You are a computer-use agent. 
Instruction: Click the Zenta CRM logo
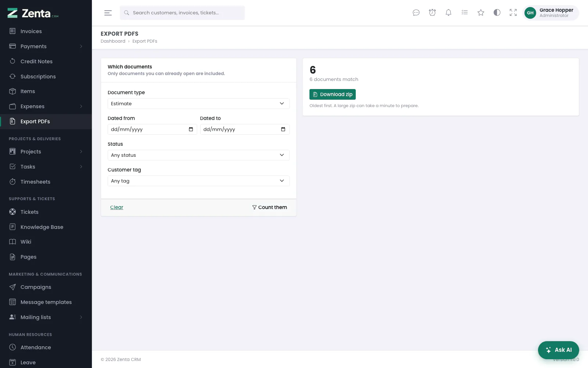(x=33, y=13)
